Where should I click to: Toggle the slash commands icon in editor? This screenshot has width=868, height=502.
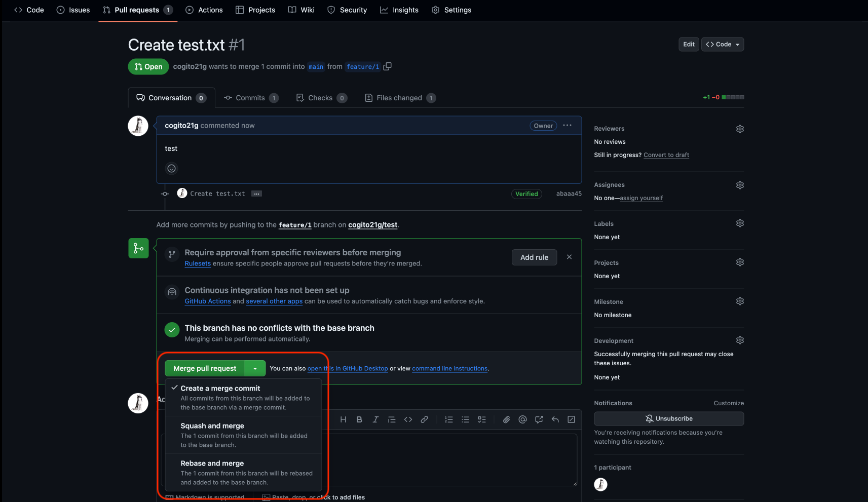pos(571,419)
